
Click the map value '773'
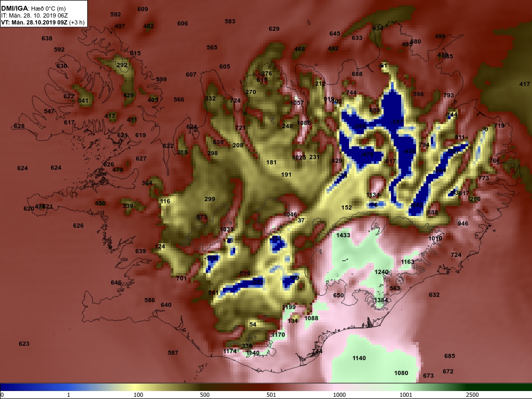click(x=484, y=178)
